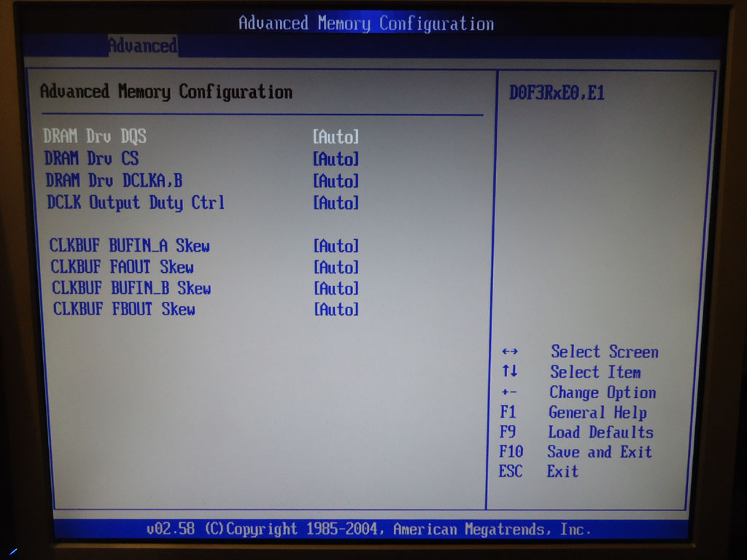The height and width of the screenshot is (560, 747).
Task: Click the F1 key label
Action: coord(508,412)
